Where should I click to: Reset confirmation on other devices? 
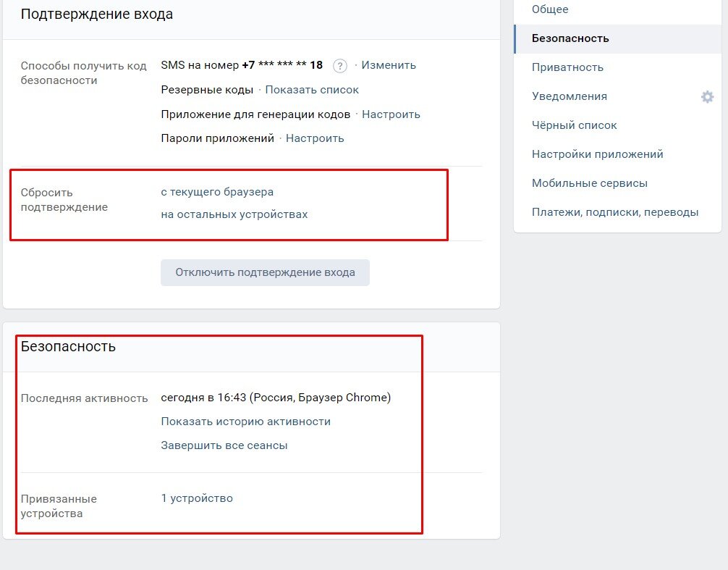pos(234,214)
